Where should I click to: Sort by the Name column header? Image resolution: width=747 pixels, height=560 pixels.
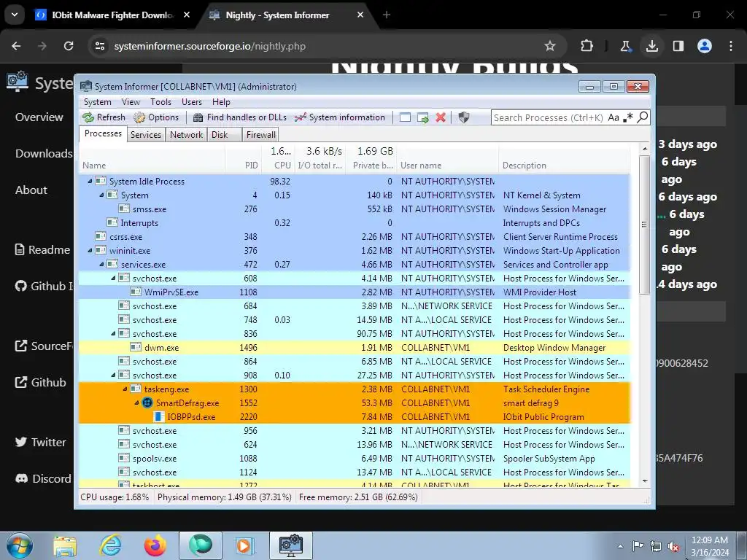(152, 158)
